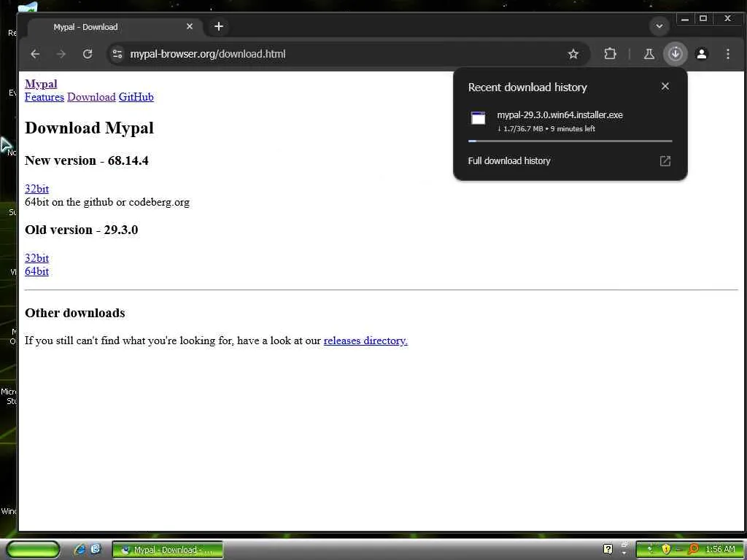
Task: Open the profile avatar icon
Action: [x=702, y=54]
